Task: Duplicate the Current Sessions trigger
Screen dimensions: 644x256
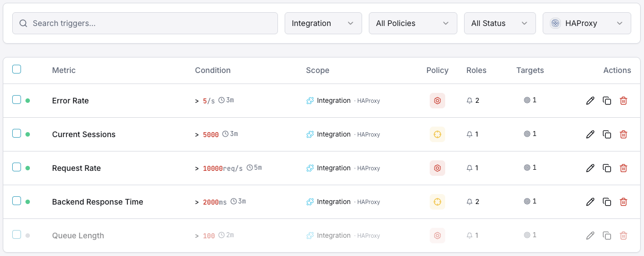Action: (x=607, y=134)
